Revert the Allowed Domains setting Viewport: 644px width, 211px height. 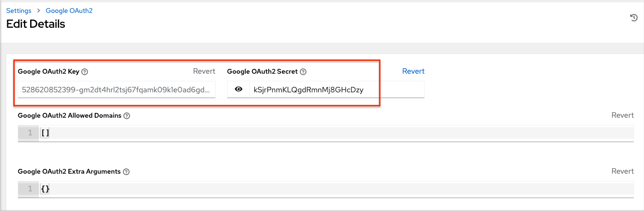coord(622,115)
